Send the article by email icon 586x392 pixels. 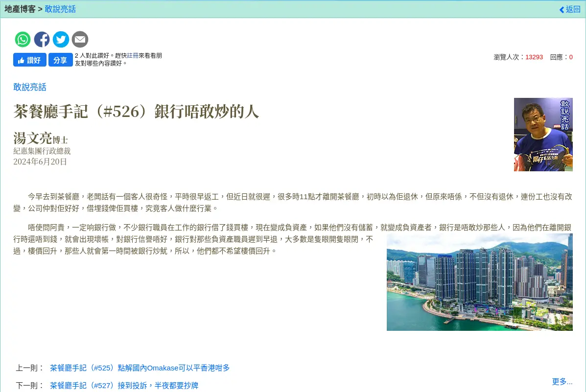[80, 39]
